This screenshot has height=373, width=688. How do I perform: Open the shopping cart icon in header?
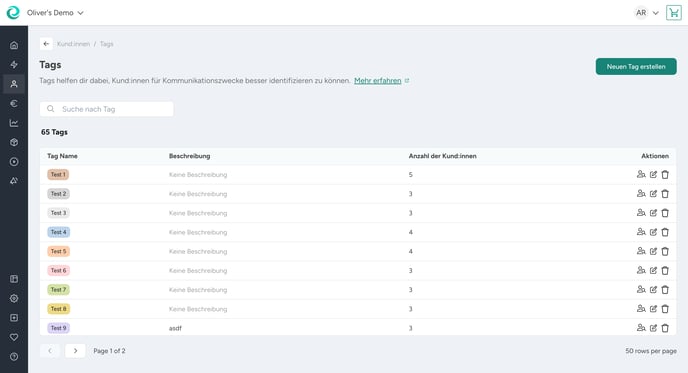[674, 13]
